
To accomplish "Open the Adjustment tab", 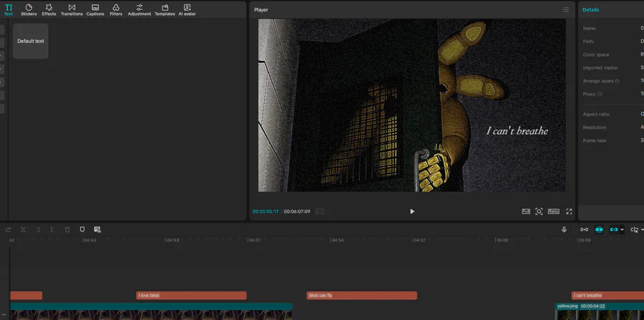I will pos(140,10).
